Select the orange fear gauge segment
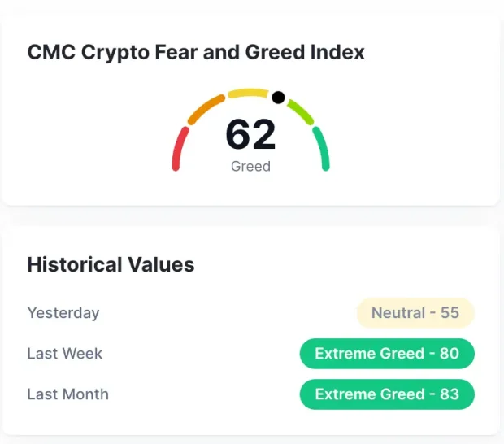504x444 pixels. 206,109
